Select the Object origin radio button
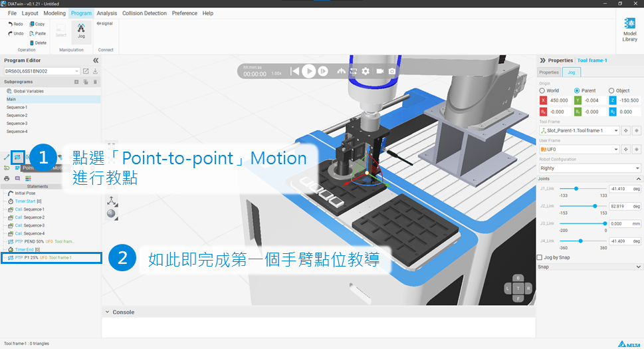644x349 pixels. pyautogui.click(x=611, y=90)
